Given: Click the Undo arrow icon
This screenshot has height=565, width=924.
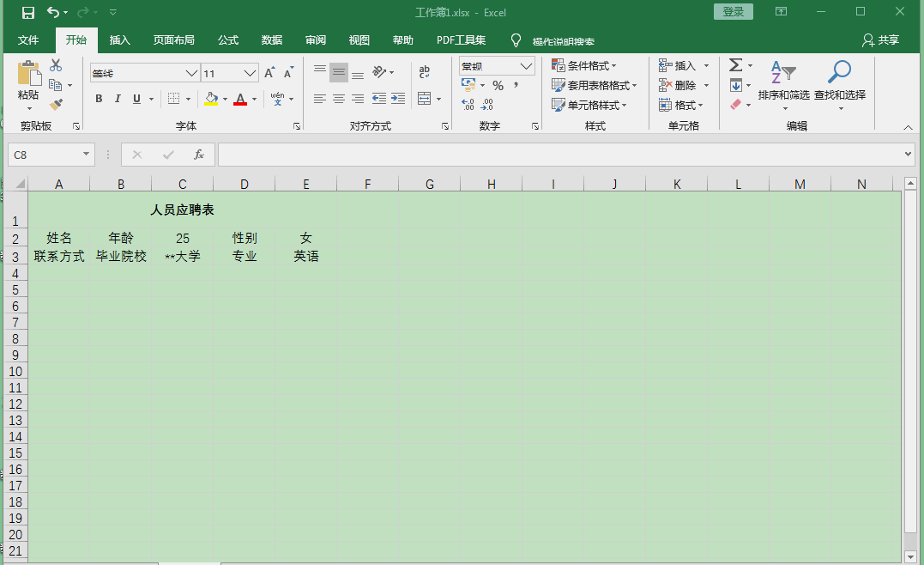Looking at the screenshot, I should (x=53, y=12).
